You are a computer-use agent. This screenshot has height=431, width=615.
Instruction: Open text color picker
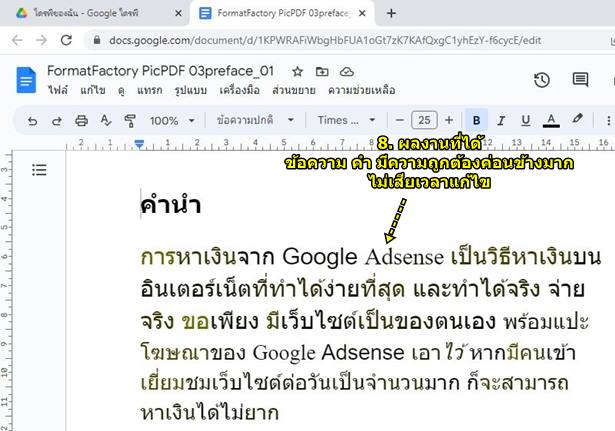pyautogui.click(x=551, y=120)
